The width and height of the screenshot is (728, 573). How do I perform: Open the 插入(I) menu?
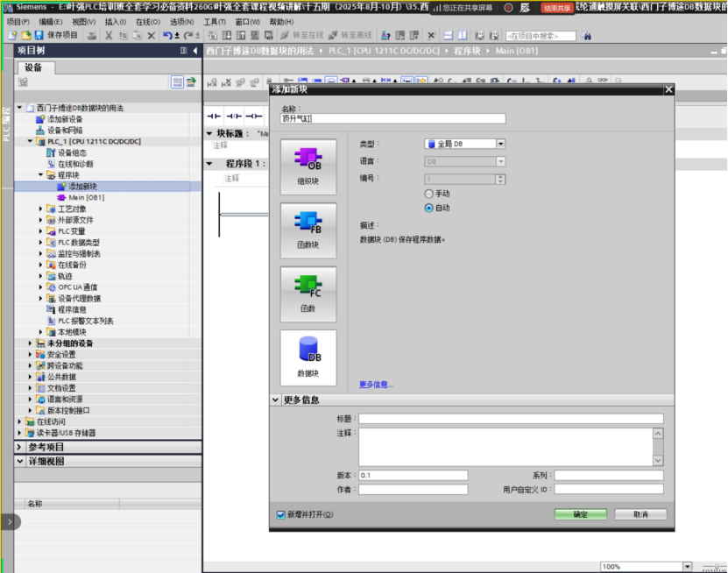pos(115,22)
